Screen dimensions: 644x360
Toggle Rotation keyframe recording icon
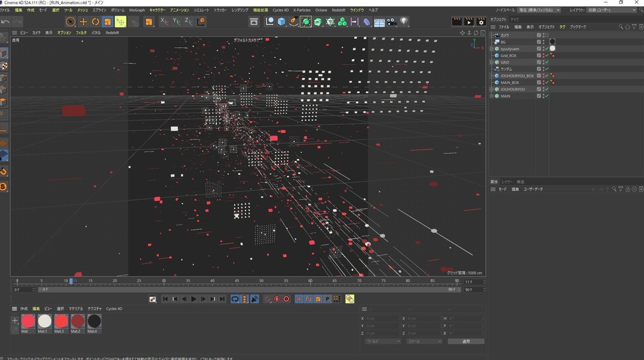click(308, 299)
